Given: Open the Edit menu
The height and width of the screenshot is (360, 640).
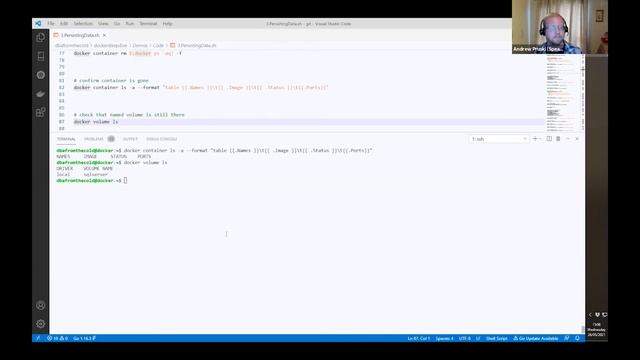Looking at the screenshot, I should 64,24.
